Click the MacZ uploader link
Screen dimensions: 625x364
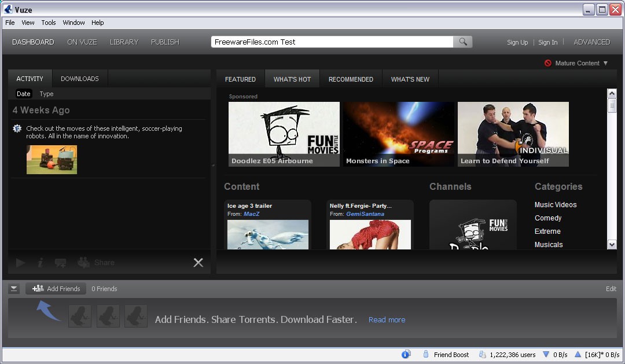coord(252,214)
